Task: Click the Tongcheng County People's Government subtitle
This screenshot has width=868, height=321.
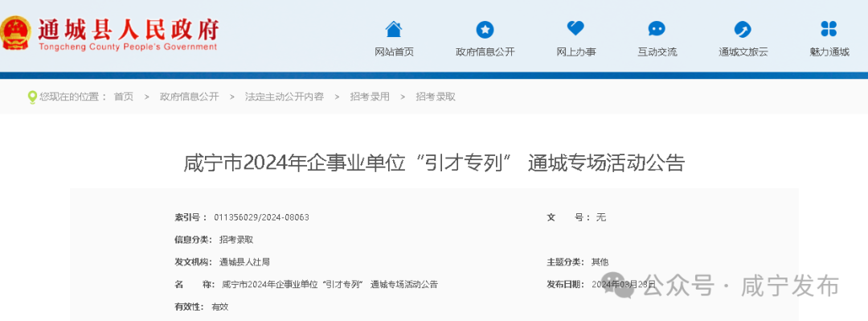Action: click(x=128, y=47)
